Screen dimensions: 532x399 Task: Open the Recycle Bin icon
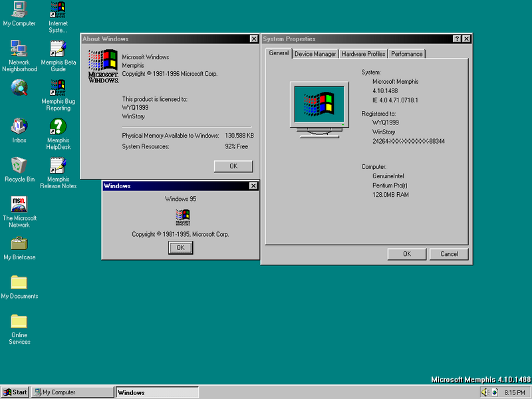tap(19, 165)
